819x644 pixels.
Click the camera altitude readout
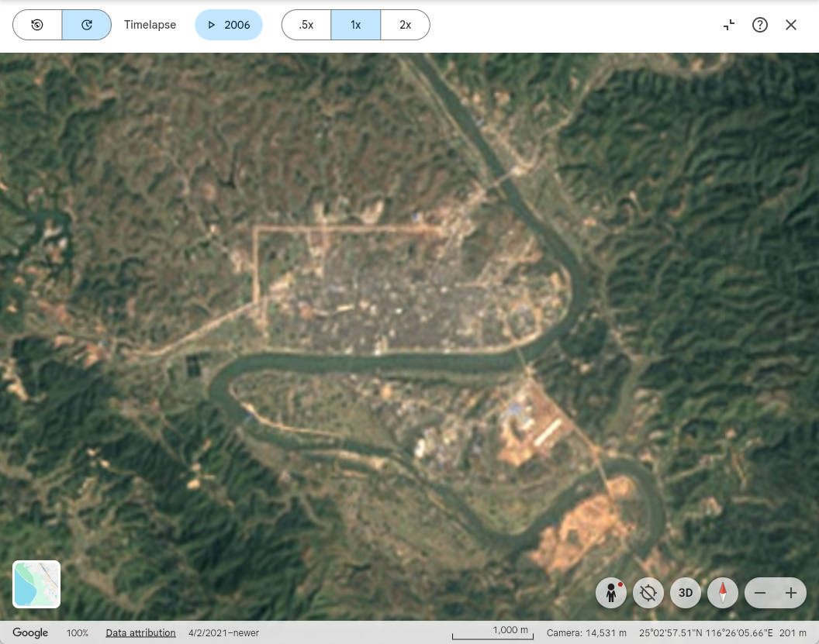point(586,633)
